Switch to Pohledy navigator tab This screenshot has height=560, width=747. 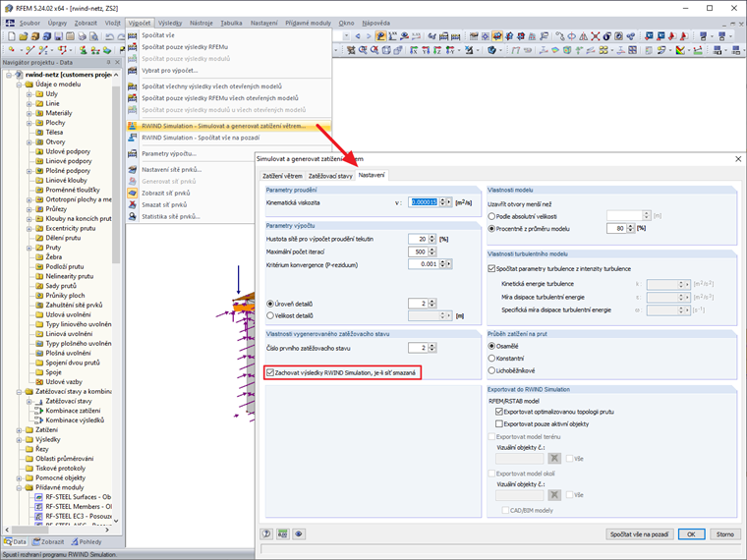click(x=86, y=542)
